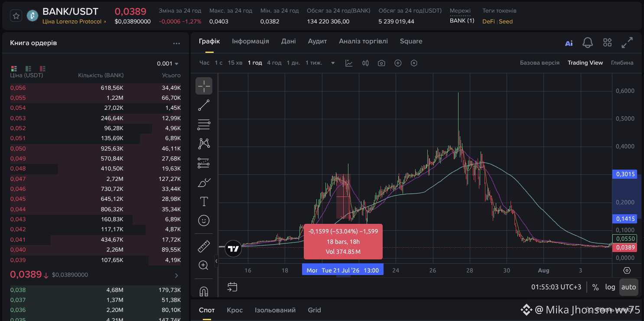Select the Ізольований margin tab

(x=275, y=310)
